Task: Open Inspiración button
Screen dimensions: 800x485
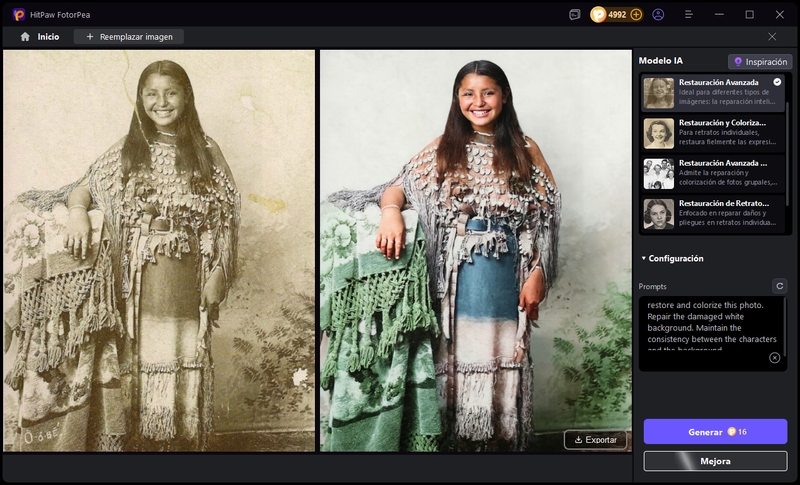Action: coord(760,62)
